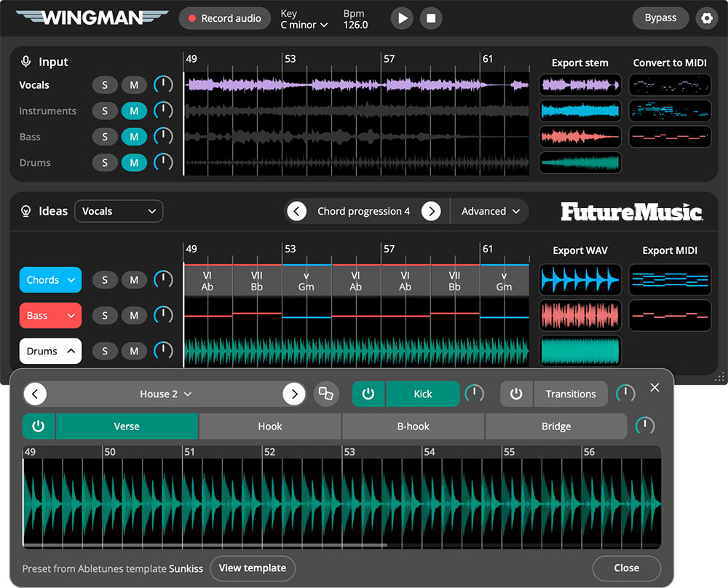Start playback with the play button
The image size is (728, 588).
pyautogui.click(x=402, y=18)
